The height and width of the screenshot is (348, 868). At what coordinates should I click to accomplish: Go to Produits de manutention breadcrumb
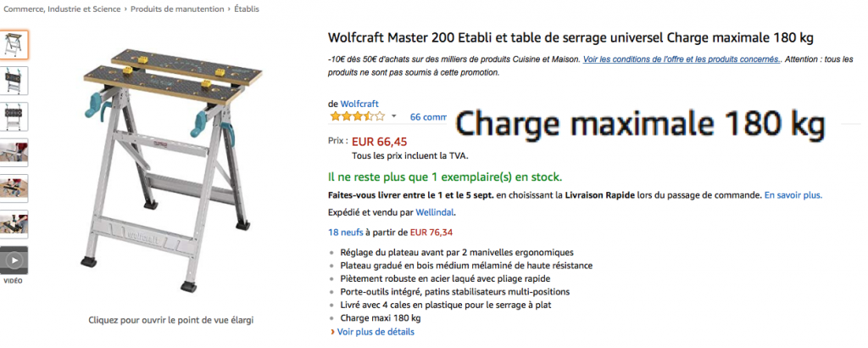178,8
